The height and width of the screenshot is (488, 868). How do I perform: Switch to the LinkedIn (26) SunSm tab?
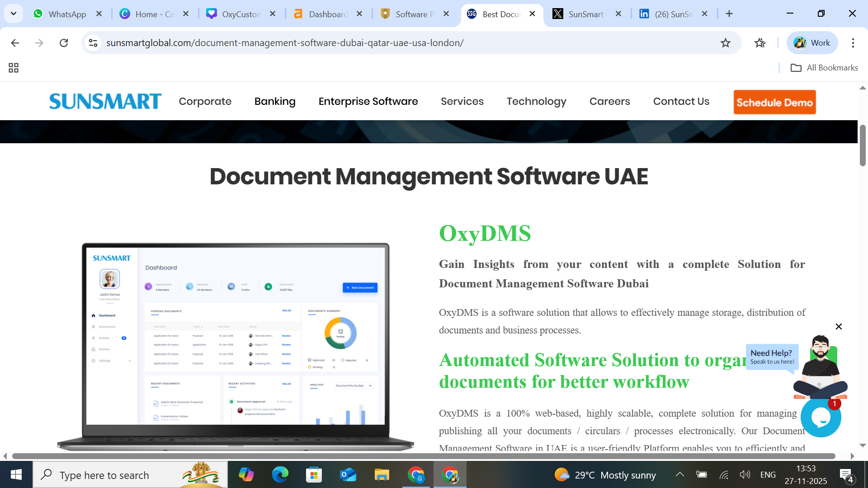673,14
